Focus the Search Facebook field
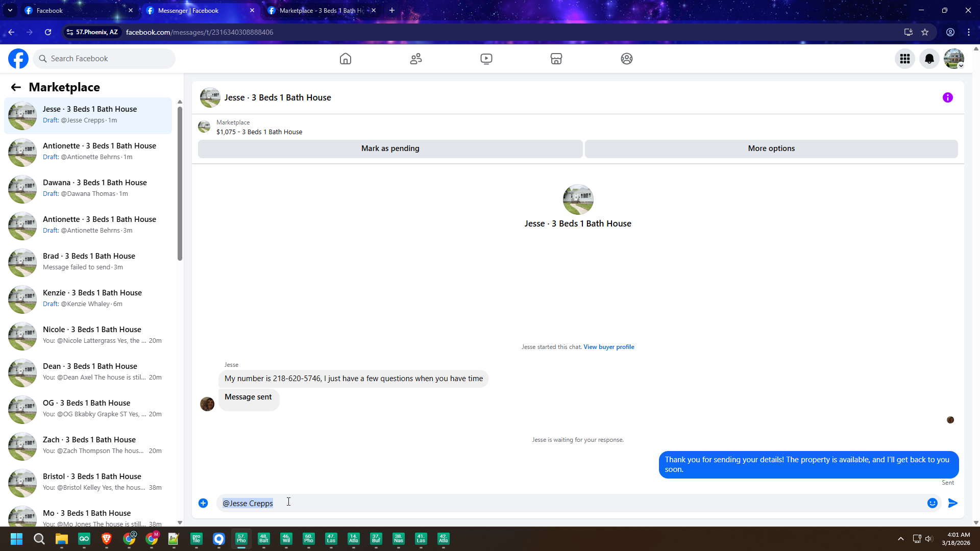Viewport: 980px width, 551px height. click(104, 59)
